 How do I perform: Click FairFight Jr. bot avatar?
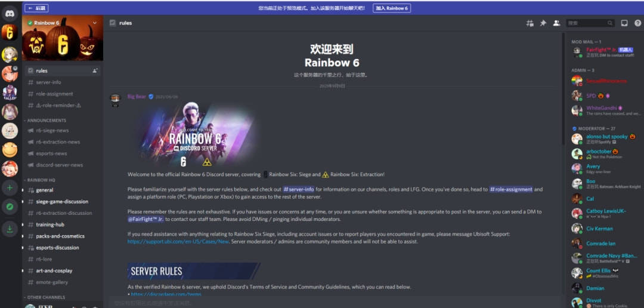577,52
